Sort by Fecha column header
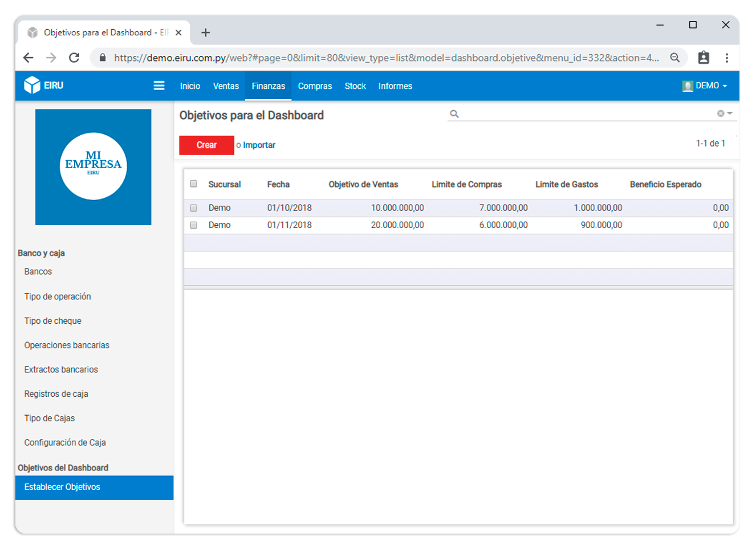Screen dimensions: 756x553 (278, 185)
